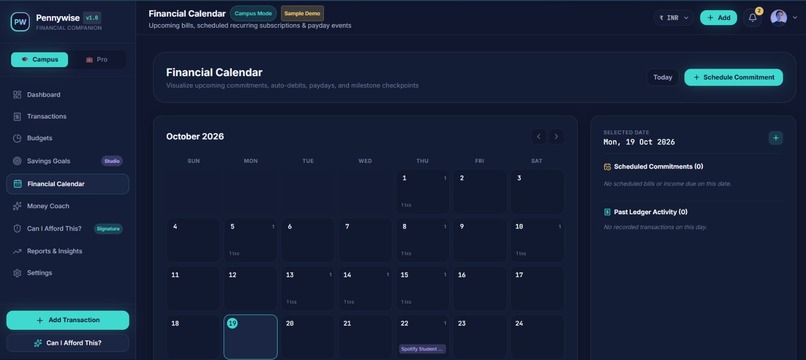This screenshot has width=806, height=360.
Task: Click the Scheduled Commitments calendar icon
Action: tap(607, 167)
